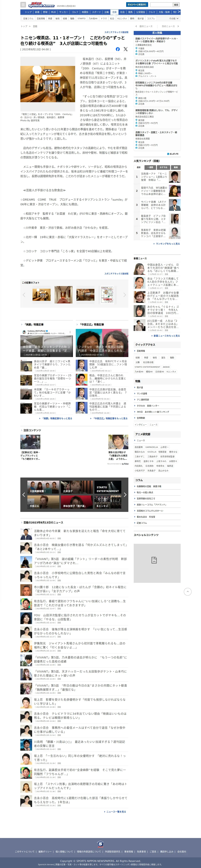This screenshot has width=201, height=868.
Task: Open the ボムボックス job ad logo
Action: pyautogui.click(x=173, y=154)
